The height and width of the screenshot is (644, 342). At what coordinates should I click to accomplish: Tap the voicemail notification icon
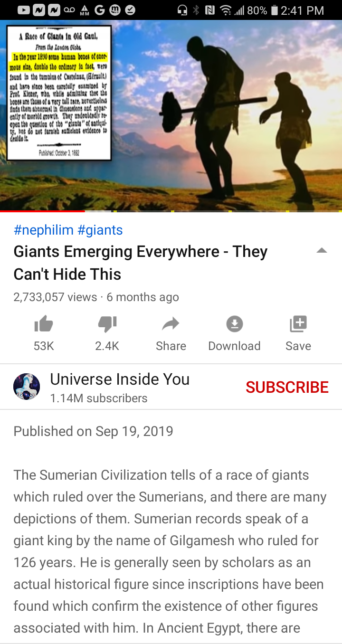click(x=69, y=10)
